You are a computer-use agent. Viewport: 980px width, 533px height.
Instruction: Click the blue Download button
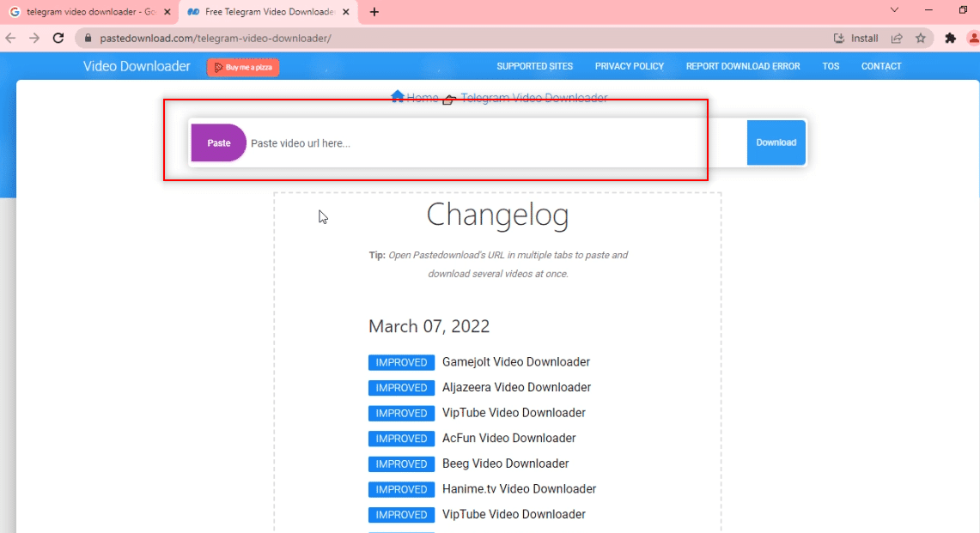tap(776, 142)
